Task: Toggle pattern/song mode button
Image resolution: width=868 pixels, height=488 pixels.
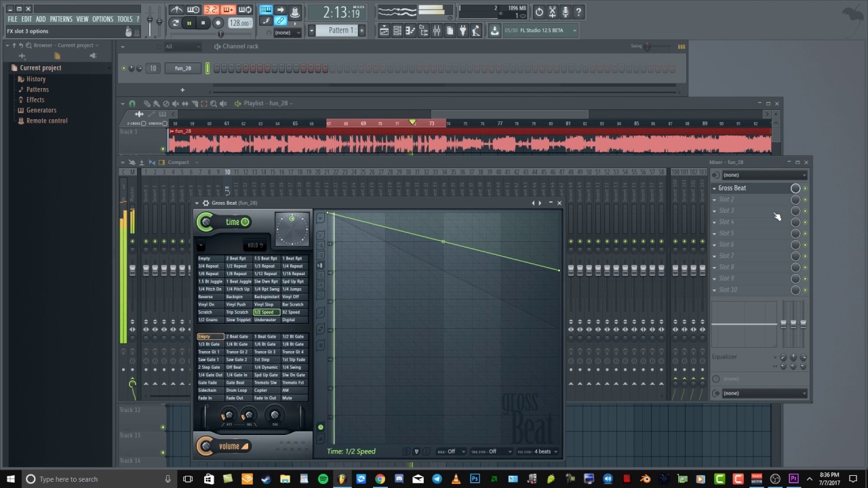Action: tap(176, 23)
